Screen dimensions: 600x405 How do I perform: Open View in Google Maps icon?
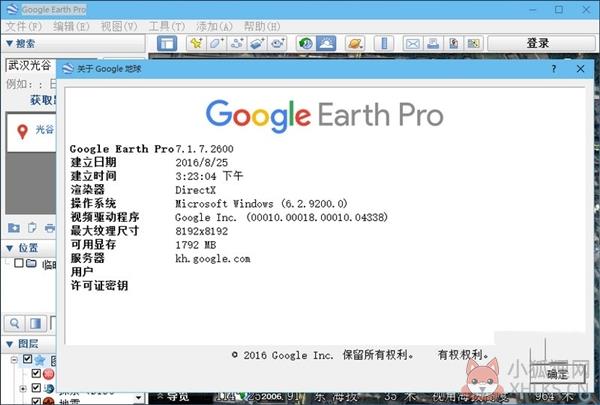coord(474,44)
